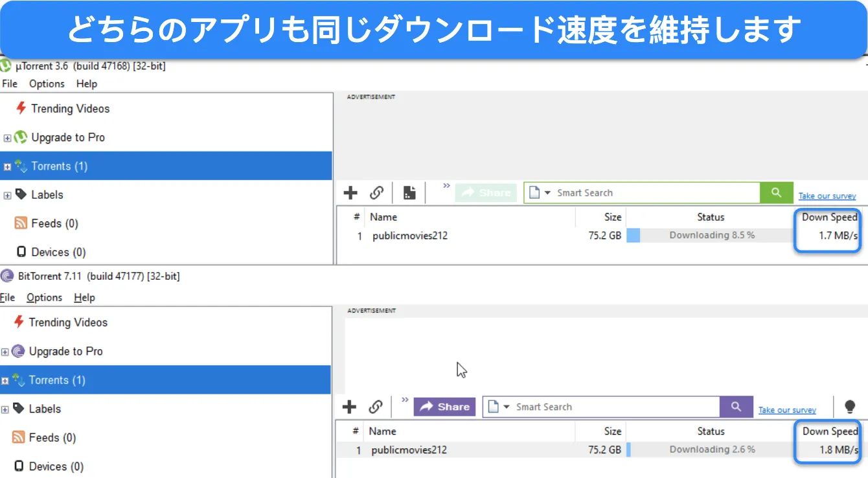
Task: Click µTorrent logo in title bar
Action: point(6,65)
